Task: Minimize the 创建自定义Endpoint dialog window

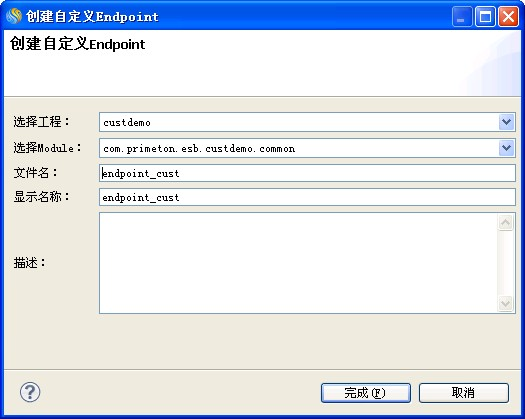Action: point(462,17)
